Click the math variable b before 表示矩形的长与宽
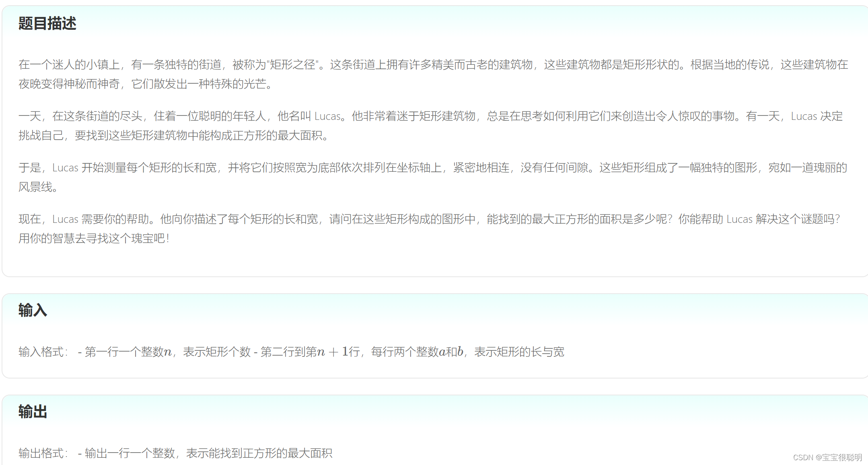868x465 pixels. [460, 352]
